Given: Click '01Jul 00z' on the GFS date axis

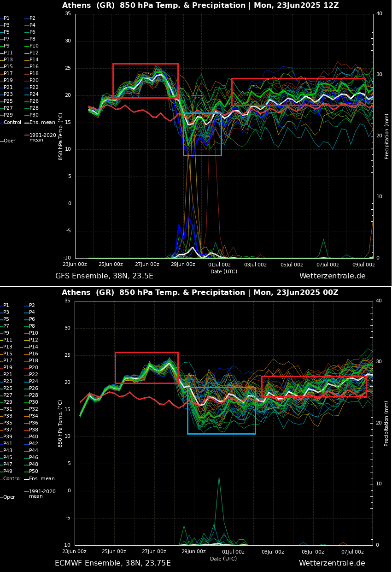Looking at the screenshot, I should pos(219,265).
